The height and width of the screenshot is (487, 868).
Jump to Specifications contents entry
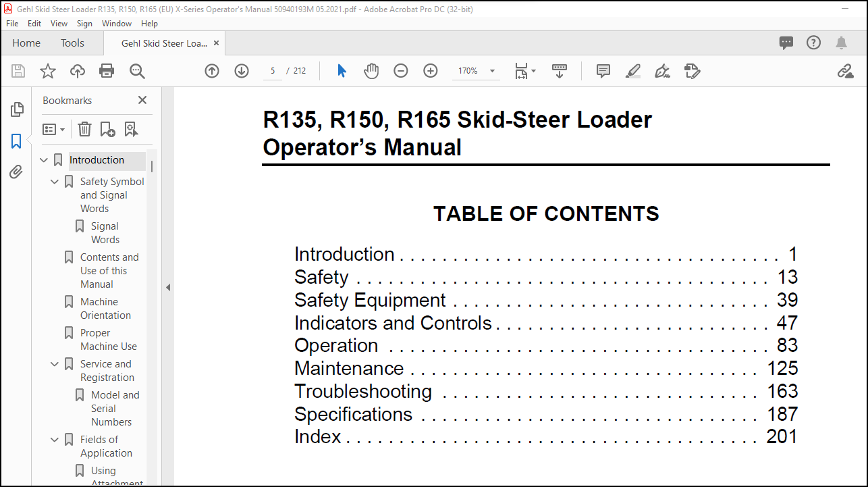point(546,414)
